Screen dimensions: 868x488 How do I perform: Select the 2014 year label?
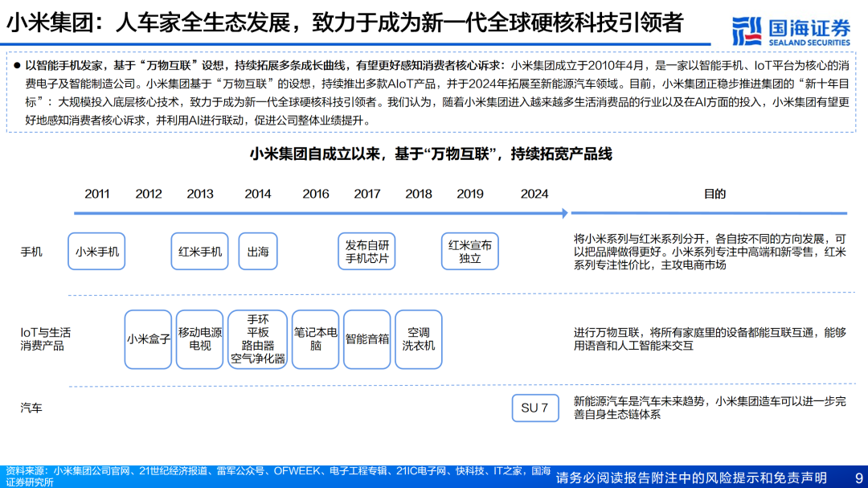click(x=258, y=194)
